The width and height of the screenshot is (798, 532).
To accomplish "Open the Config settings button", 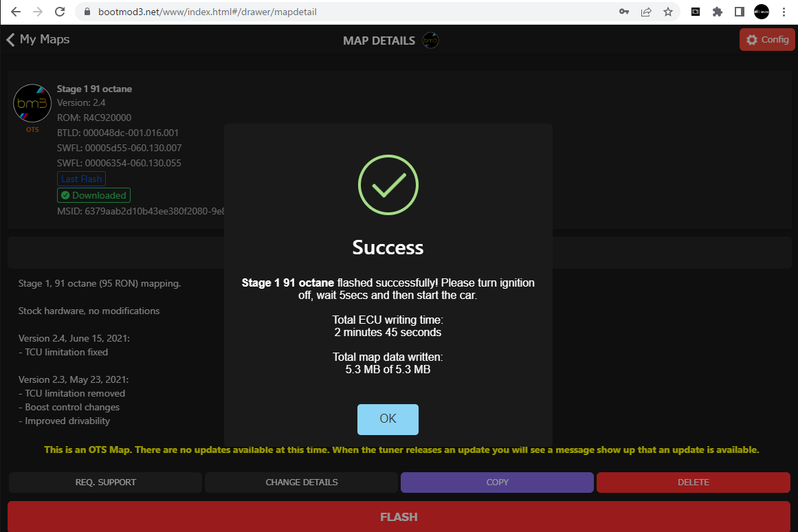I will pos(767,40).
